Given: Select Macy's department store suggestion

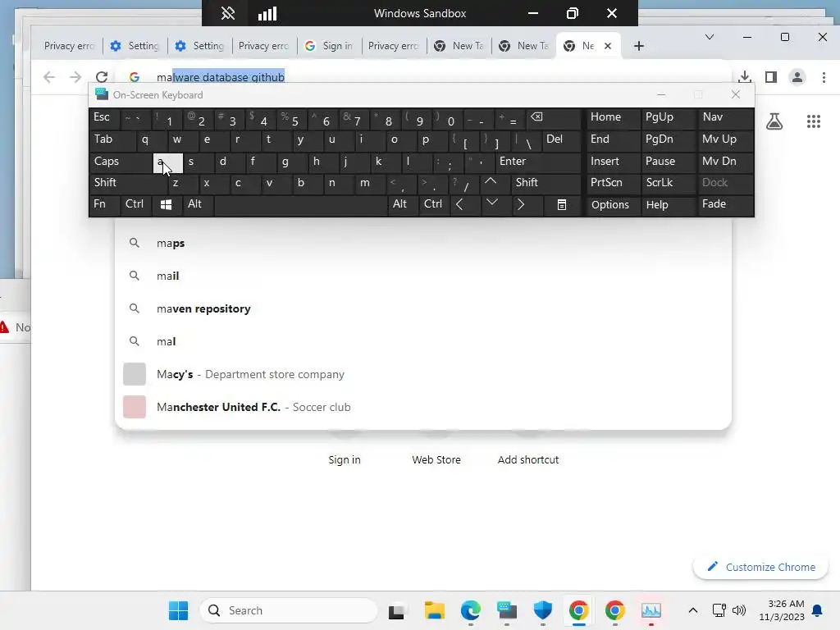Looking at the screenshot, I should (422, 374).
